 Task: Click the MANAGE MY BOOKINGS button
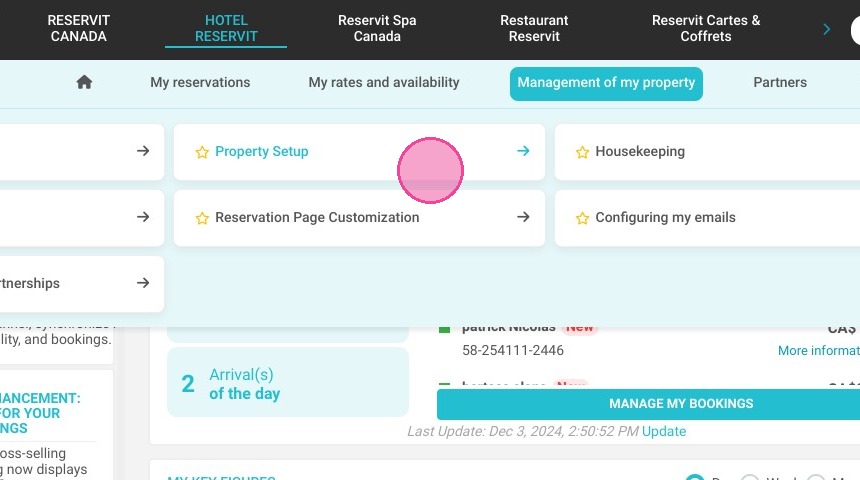(x=648, y=404)
